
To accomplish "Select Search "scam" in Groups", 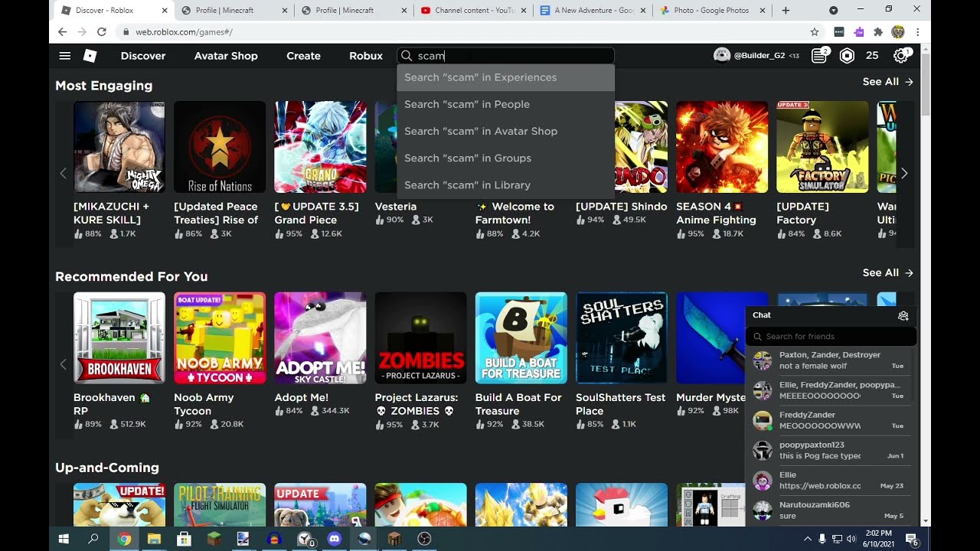I will point(505,158).
